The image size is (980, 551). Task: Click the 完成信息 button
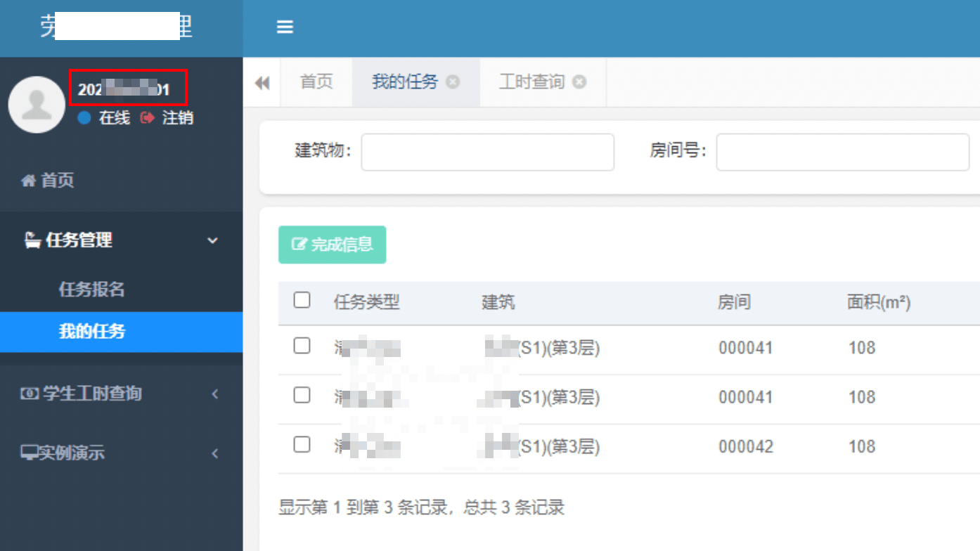333,245
